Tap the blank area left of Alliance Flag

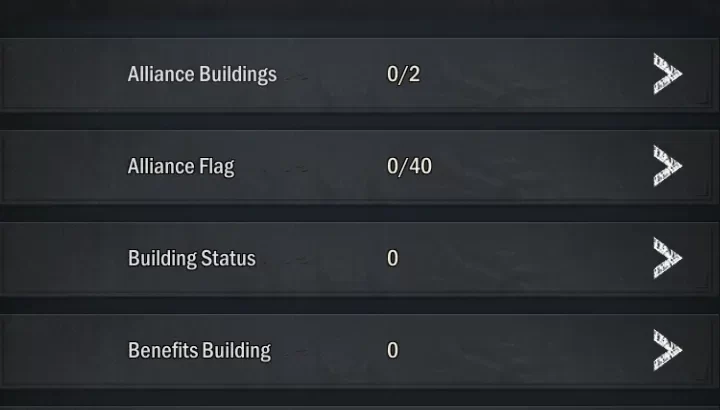(62, 166)
